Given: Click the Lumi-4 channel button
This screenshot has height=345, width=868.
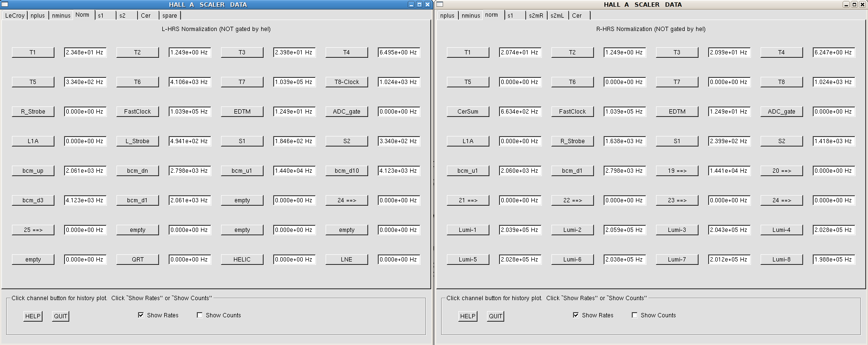Looking at the screenshot, I should pos(782,230).
